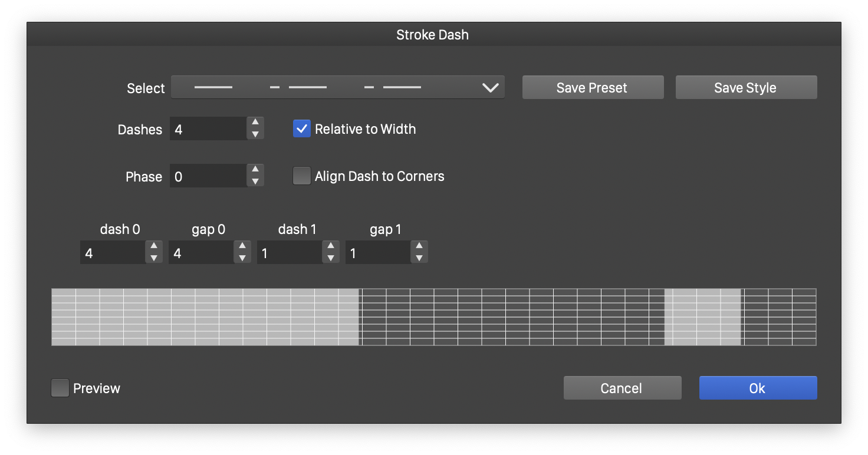Lower gap 0 value using down arrow
The image size is (868, 455).
coord(242,258)
